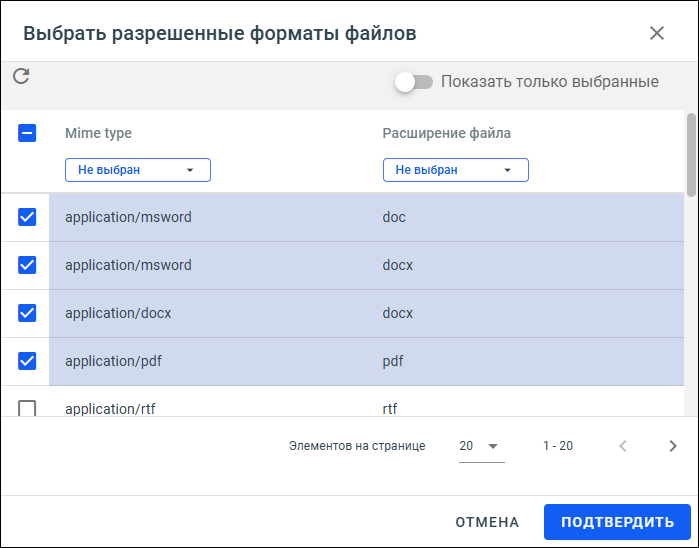
Task: Uncheck the application/msword doc row checkbox
Action: [x=27, y=217]
